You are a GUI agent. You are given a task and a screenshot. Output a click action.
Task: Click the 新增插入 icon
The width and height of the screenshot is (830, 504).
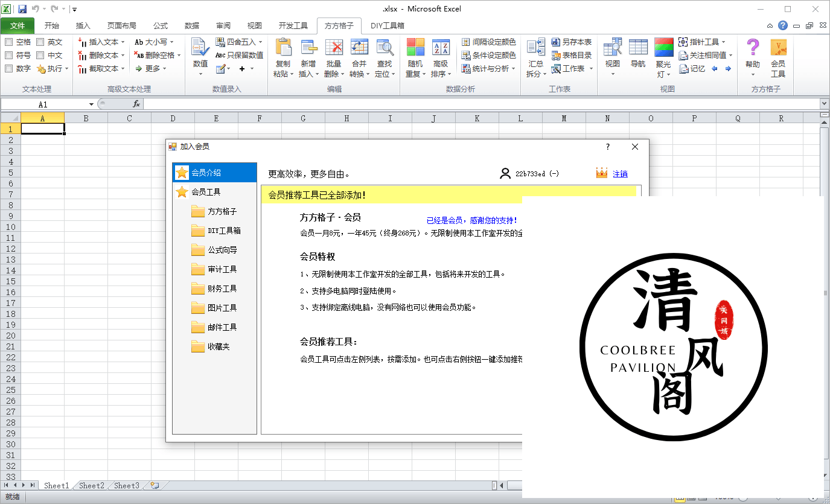click(x=308, y=48)
